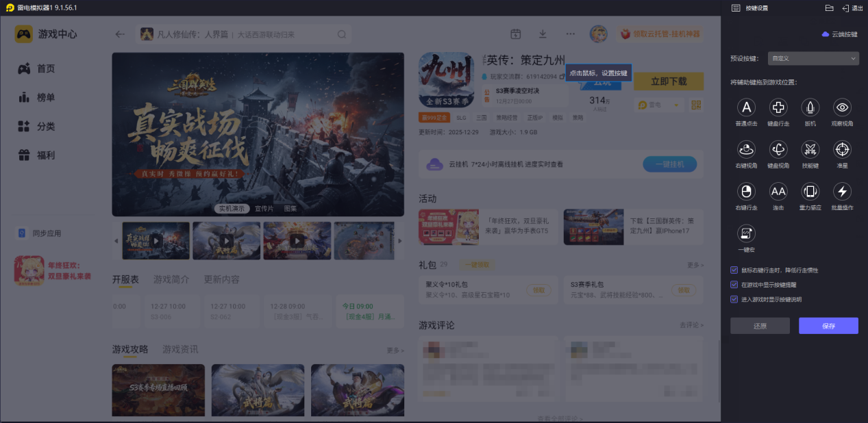This screenshot has height=423, width=868.
Task: Select the 图集 banner tab
Action: [x=290, y=208]
